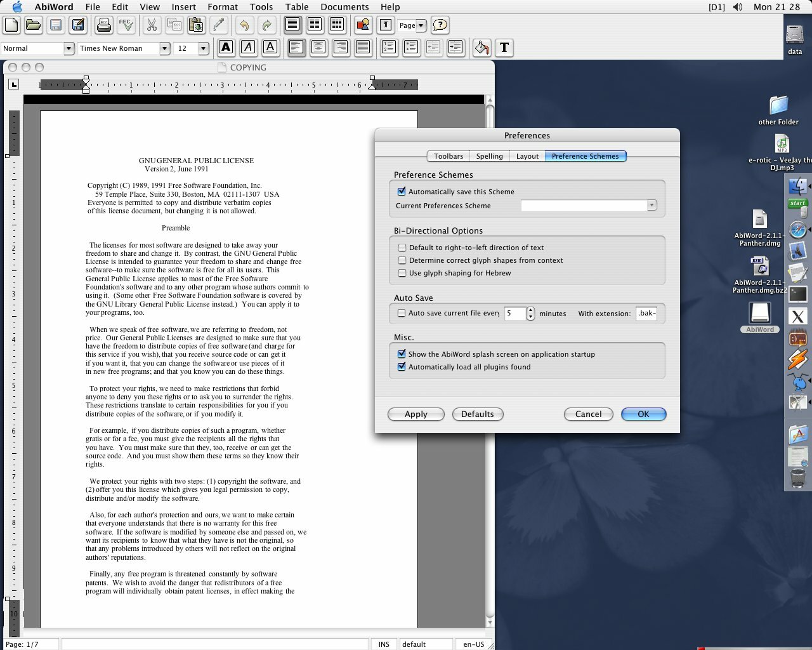
Task: Expand the Current Preferences Scheme dropdown
Action: pos(652,205)
